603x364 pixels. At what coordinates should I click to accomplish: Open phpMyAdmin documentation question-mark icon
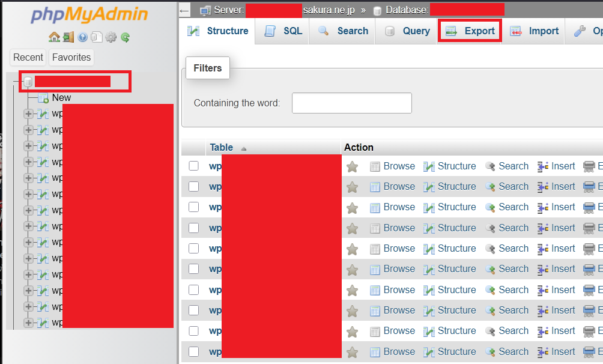click(x=82, y=37)
